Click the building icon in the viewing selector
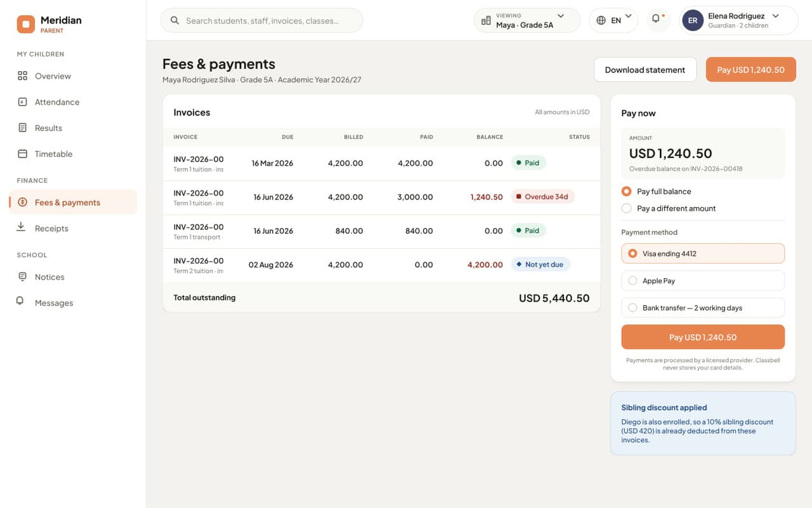Image resolution: width=812 pixels, height=508 pixels. (x=486, y=20)
